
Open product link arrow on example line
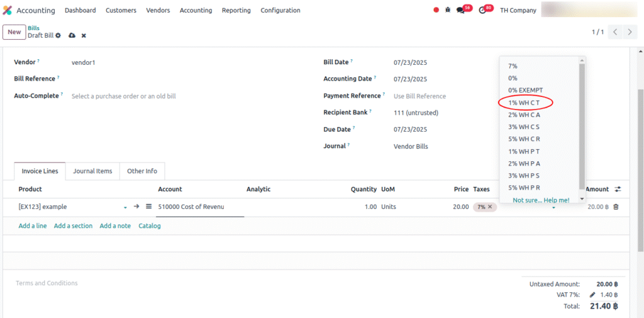pyautogui.click(x=136, y=207)
